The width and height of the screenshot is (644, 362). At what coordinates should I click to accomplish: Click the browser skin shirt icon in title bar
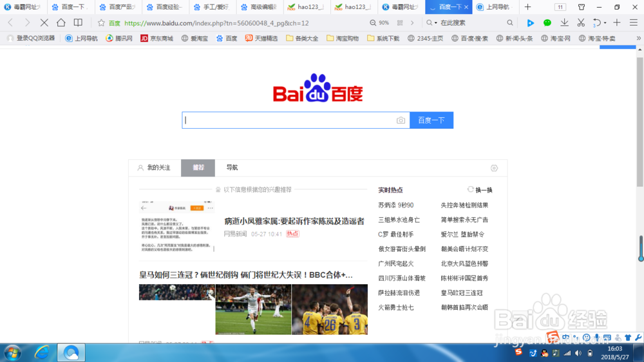point(581,7)
